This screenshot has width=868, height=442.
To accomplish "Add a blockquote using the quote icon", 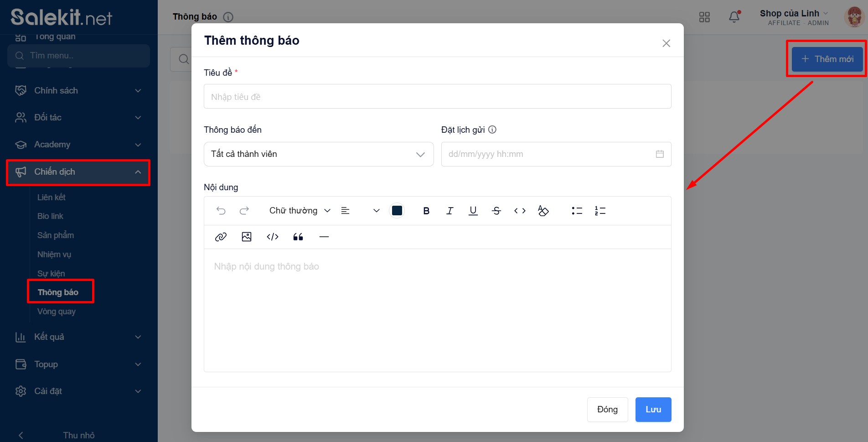I will click(x=298, y=237).
